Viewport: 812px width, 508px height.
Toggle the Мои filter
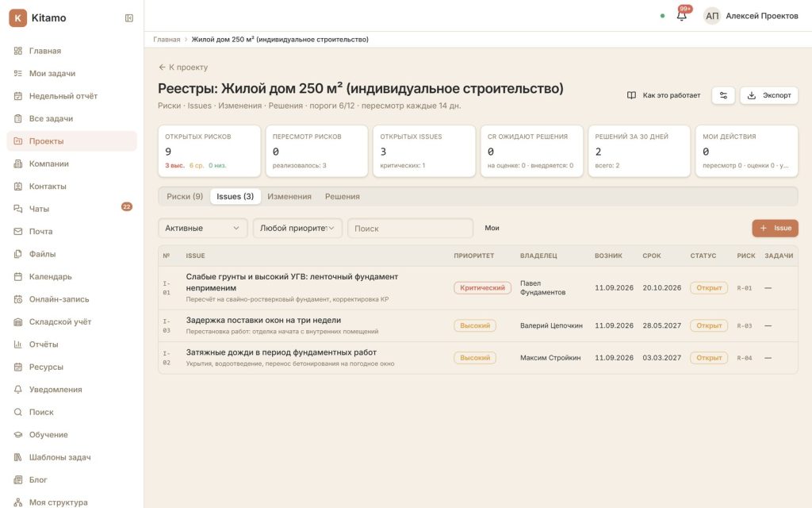tap(492, 228)
